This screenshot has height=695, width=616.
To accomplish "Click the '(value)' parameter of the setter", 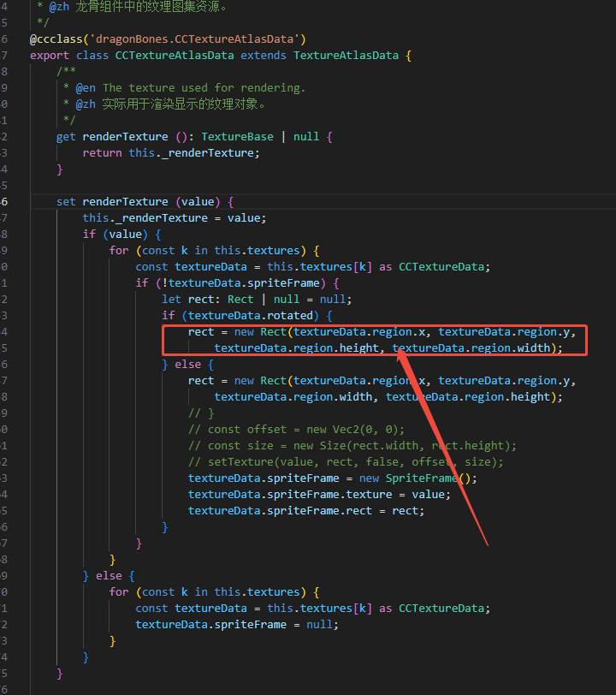I will click(198, 202).
